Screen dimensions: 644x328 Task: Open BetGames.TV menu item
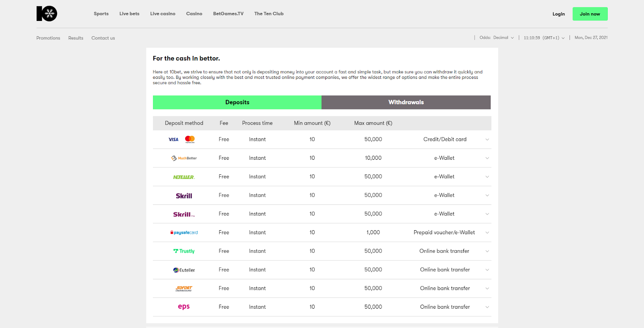coord(228,14)
